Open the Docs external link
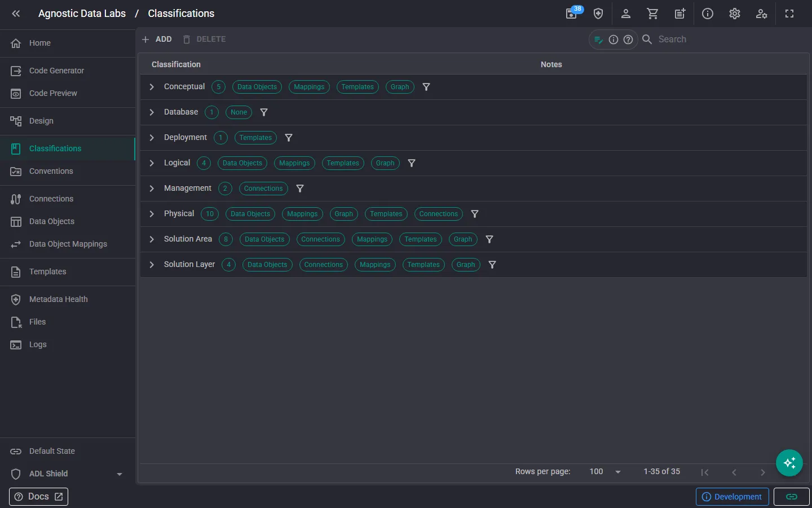This screenshot has width=812, height=508. tap(38, 497)
